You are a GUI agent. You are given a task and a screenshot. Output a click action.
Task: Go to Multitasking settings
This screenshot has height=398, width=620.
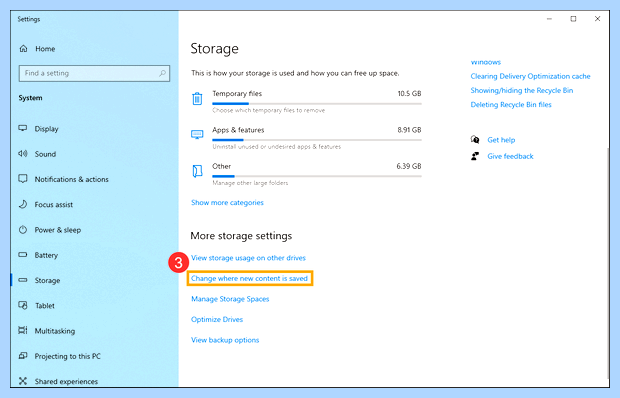55,331
